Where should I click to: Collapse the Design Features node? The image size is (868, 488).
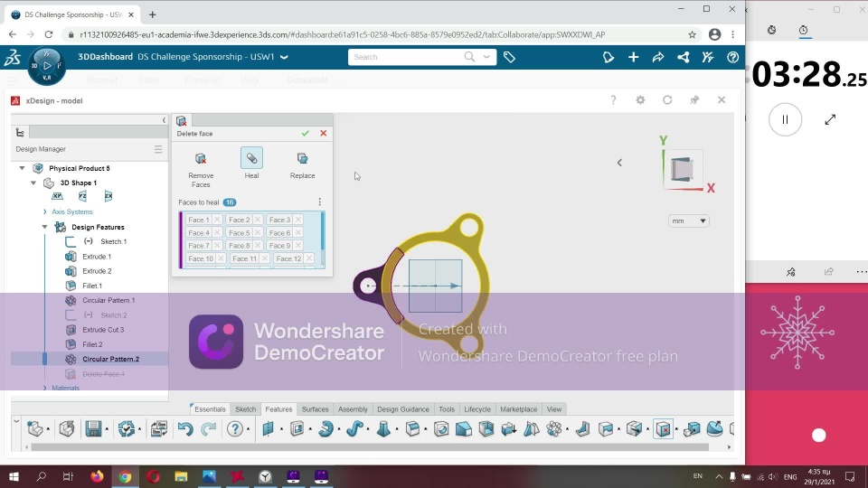[45, 227]
